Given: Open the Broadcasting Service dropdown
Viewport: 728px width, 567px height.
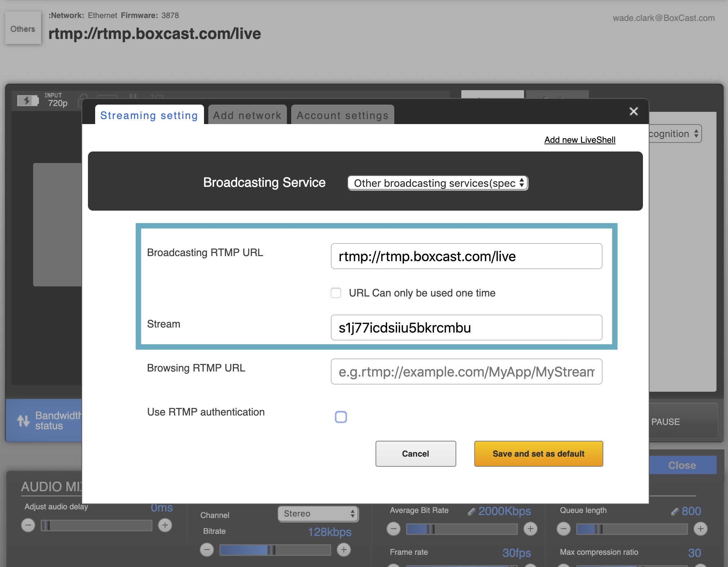Looking at the screenshot, I should 438,183.
